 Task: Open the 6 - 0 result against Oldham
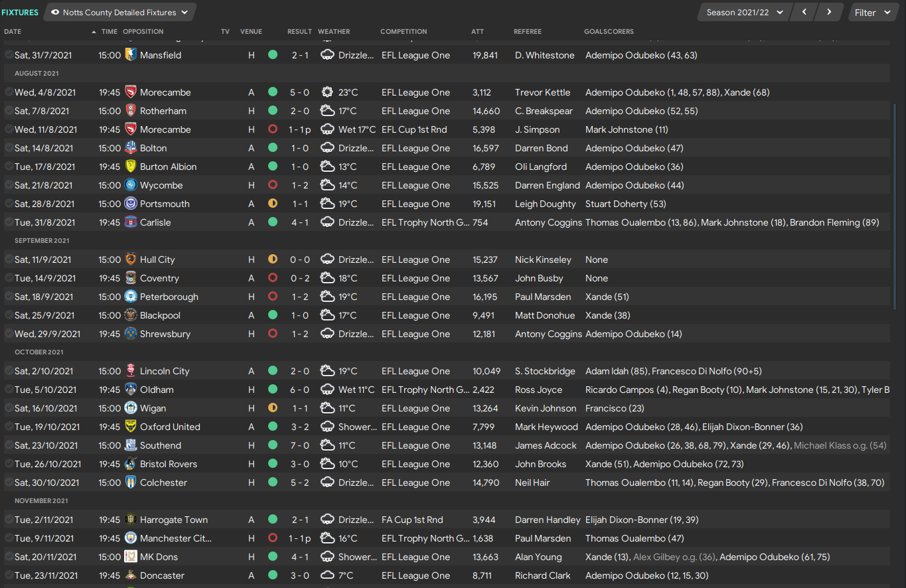(300, 390)
